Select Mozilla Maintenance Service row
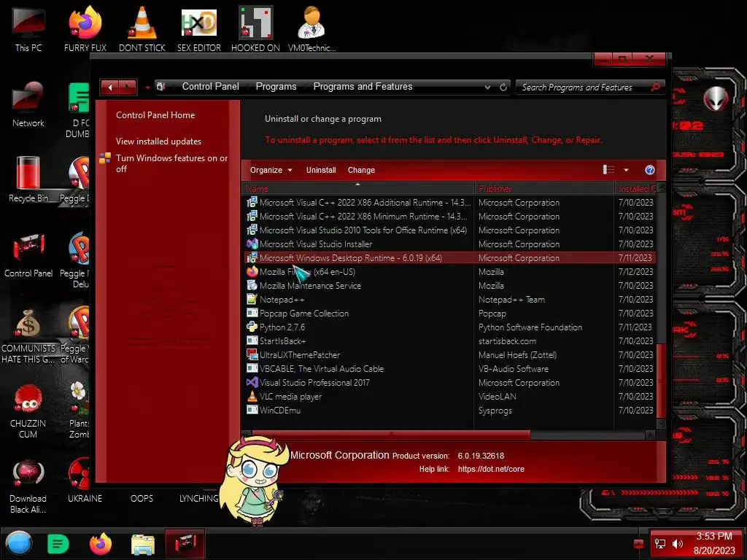747x560 pixels. pos(449,286)
